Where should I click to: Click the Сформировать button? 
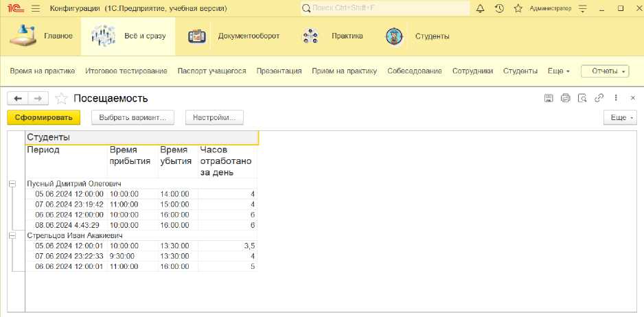pyautogui.click(x=44, y=117)
